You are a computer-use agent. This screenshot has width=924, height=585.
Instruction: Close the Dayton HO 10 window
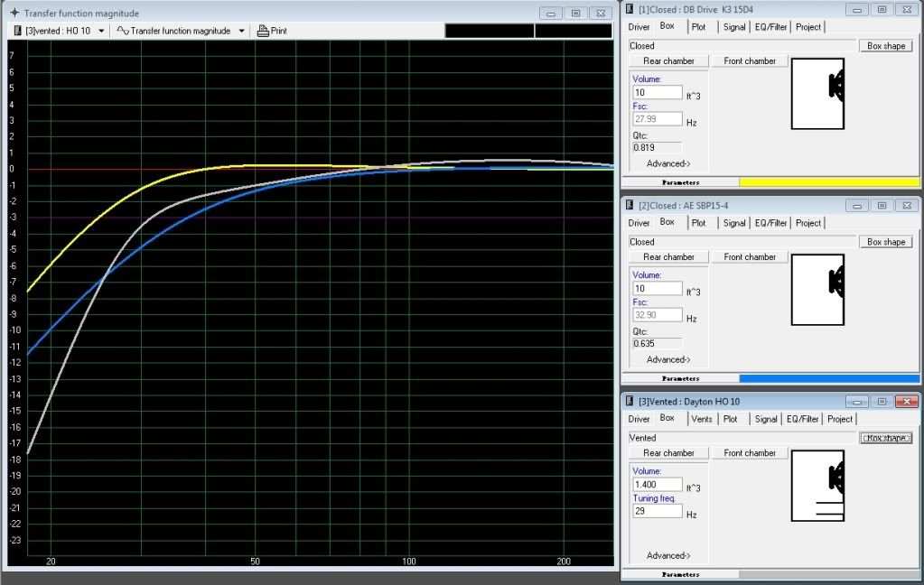(x=906, y=402)
